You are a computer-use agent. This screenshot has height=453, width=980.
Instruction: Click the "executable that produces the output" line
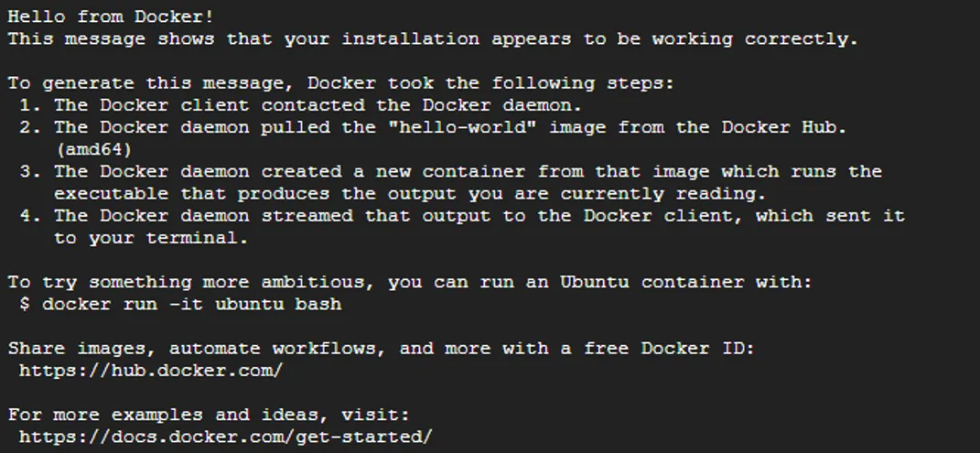pyautogui.click(x=410, y=194)
